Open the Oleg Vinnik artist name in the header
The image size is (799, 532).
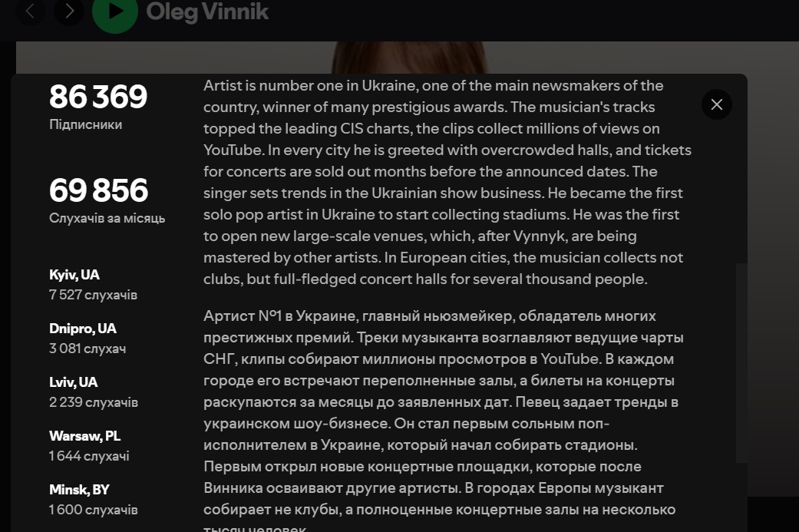click(207, 12)
